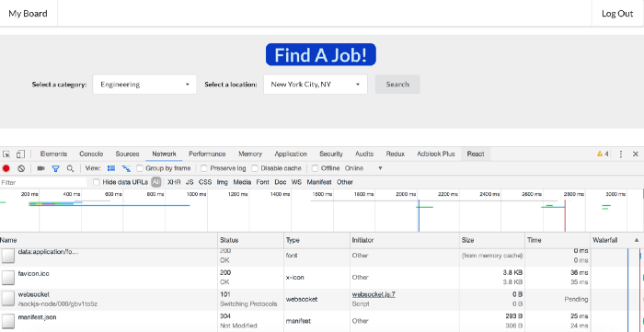
Task: Open DevTools warnings counter
Action: (603, 154)
